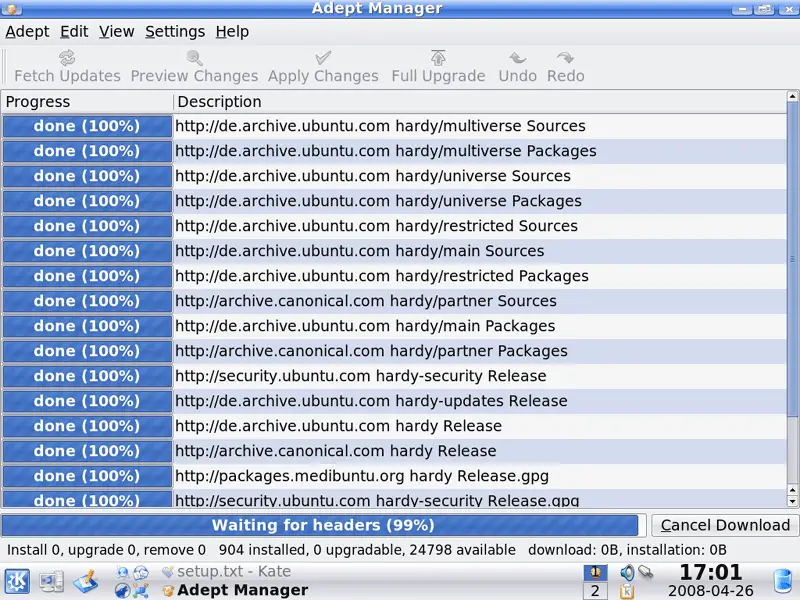
Task: Click progress bar of medibuntu Release.gpg row
Action: (87, 476)
